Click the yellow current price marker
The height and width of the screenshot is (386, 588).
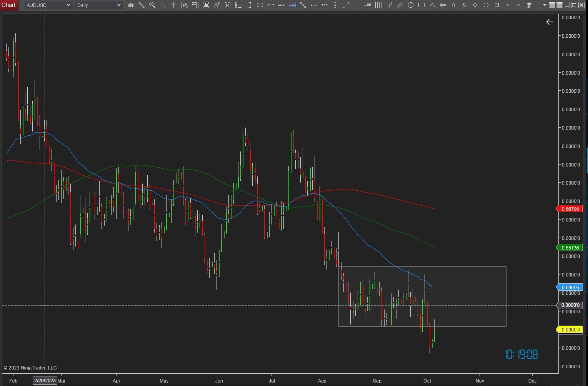[x=570, y=330]
